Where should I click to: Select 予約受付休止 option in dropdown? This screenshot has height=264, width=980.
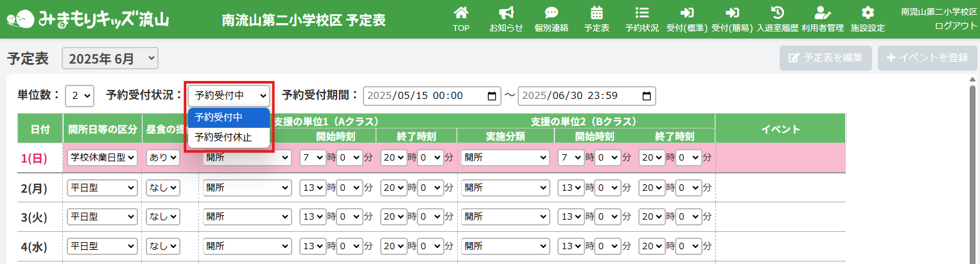pyautogui.click(x=223, y=137)
